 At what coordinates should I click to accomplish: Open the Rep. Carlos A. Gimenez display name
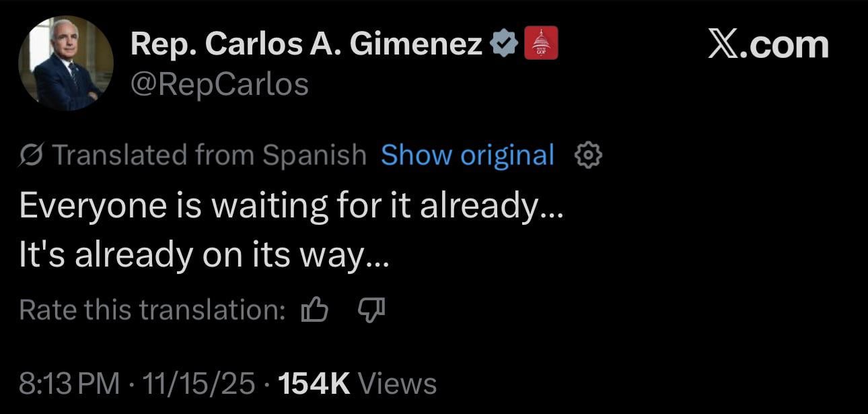click(306, 44)
